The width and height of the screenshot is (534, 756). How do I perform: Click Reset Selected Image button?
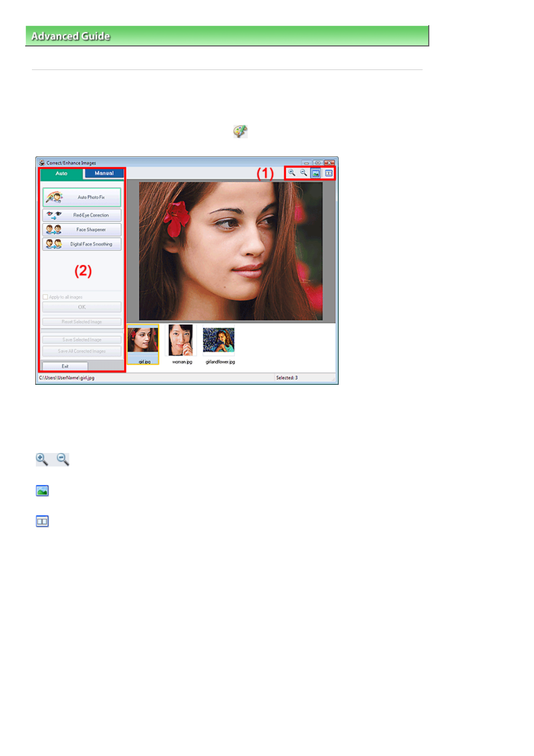(82, 322)
